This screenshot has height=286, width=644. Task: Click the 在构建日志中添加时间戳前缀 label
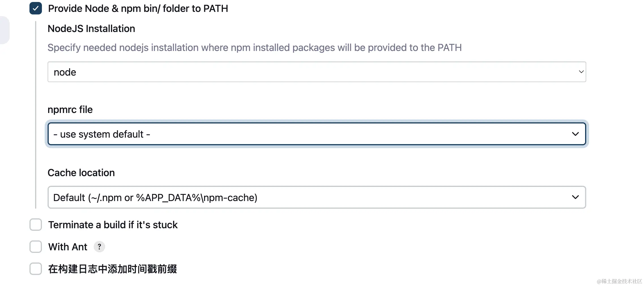click(x=112, y=269)
